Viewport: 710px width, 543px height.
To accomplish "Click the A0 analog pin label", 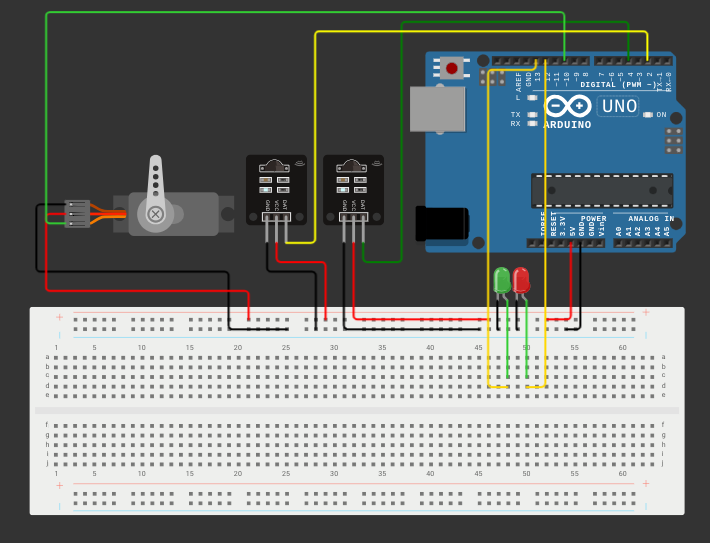I will (x=619, y=231).
